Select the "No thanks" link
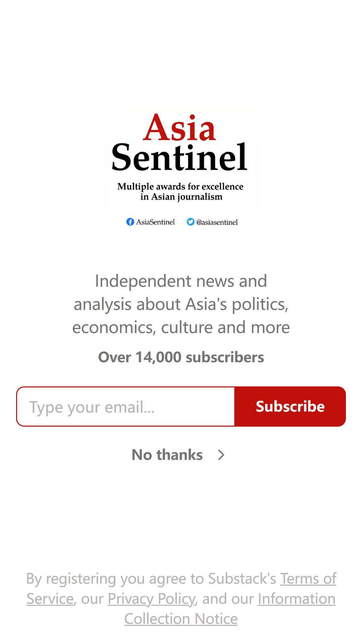The image size is (362, 644). point(167,455)
